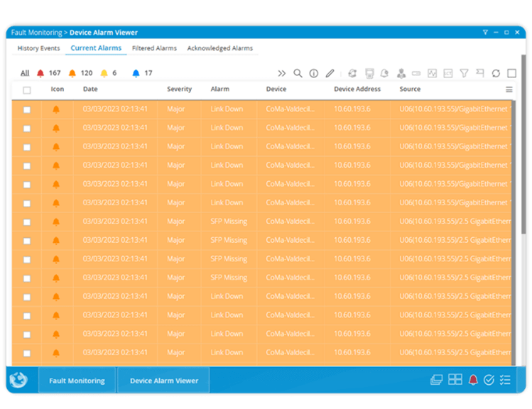The width and height of the screenshot is (532, 409).
Task: Click the flag marker toolbar icon
Action: point(480,72)
